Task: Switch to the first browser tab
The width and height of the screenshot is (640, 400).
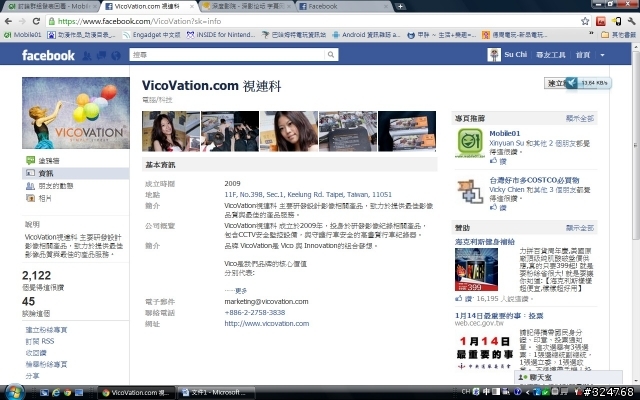Action: coord(51,7)
